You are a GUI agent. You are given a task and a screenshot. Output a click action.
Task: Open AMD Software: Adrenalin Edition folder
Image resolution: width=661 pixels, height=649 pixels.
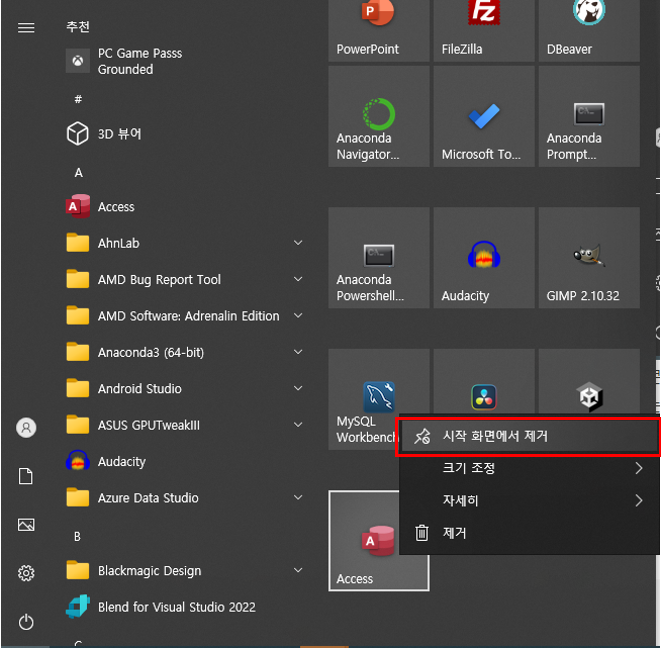click(184, 315)
